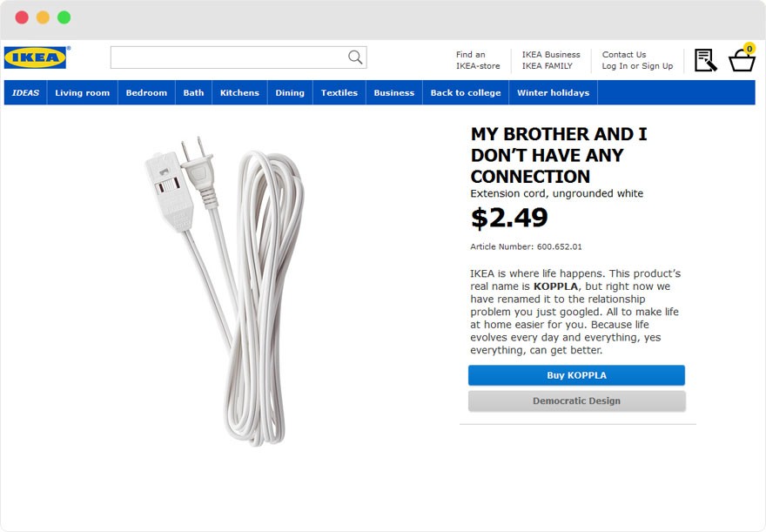The image size is (766, 532).
Task: Select the Textiles category
Action: click(339, 93)
